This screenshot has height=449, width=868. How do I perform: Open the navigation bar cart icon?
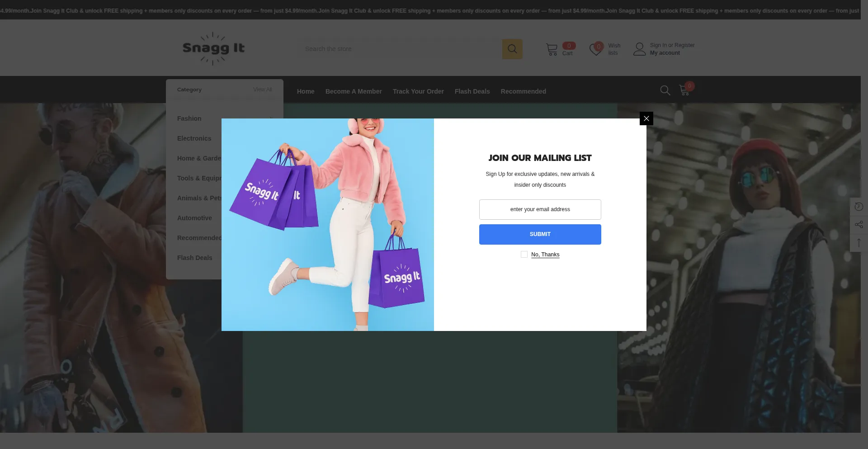point(684,90)
